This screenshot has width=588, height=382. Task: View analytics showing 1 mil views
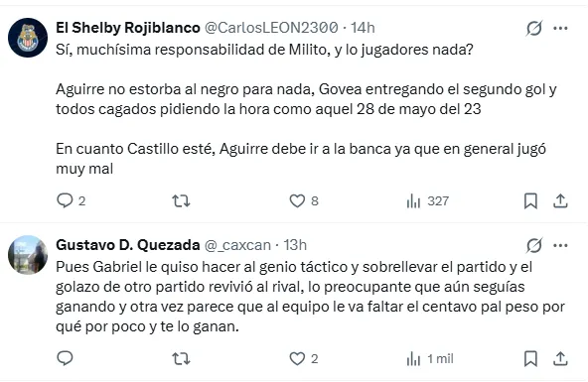click(x=430, y=359)
